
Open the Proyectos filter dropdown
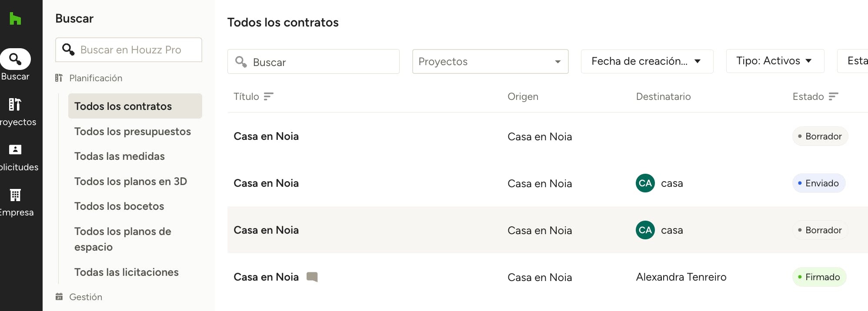(x=490, y=62)
